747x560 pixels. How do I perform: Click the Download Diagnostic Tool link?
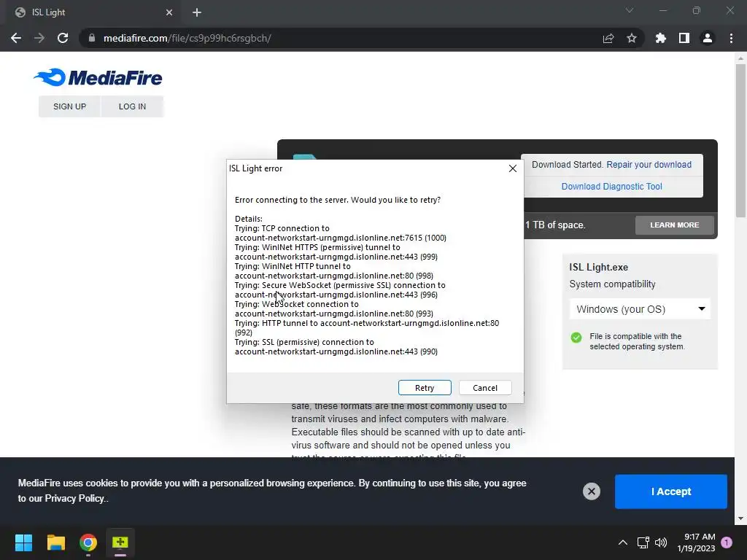612,186
